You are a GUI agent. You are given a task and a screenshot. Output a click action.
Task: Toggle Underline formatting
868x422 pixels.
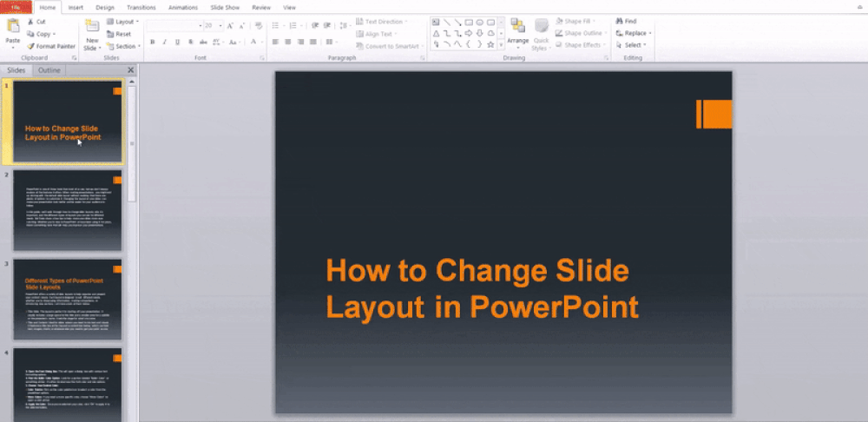178,42
